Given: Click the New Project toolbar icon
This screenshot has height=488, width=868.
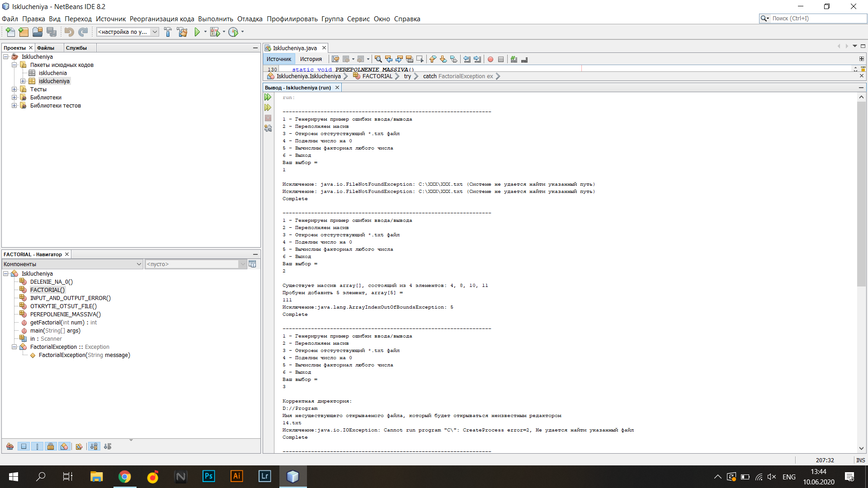Looking at the screenshot, I should click(24, 32).
